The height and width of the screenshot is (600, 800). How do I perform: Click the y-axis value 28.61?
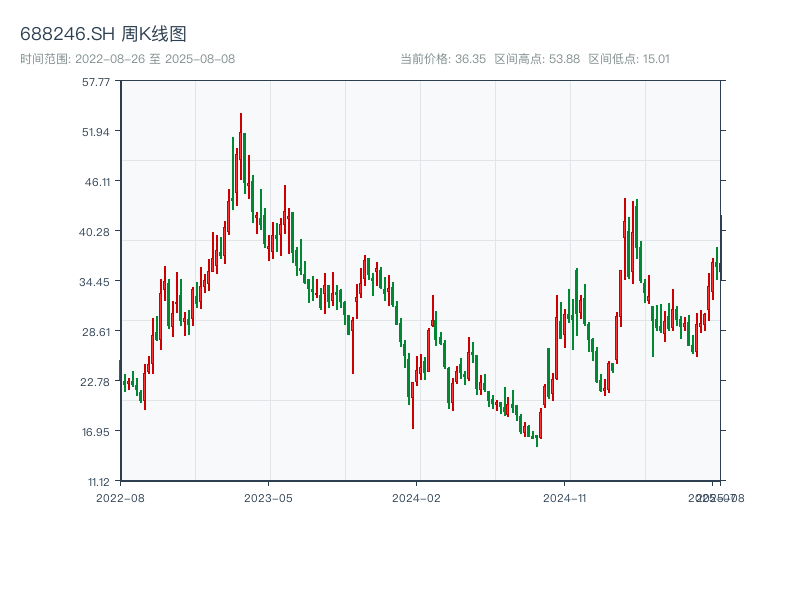tap(96, 332)
